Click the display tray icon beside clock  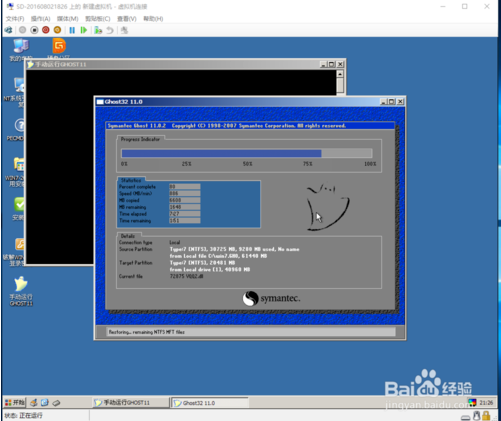click(x=472, y=402)
